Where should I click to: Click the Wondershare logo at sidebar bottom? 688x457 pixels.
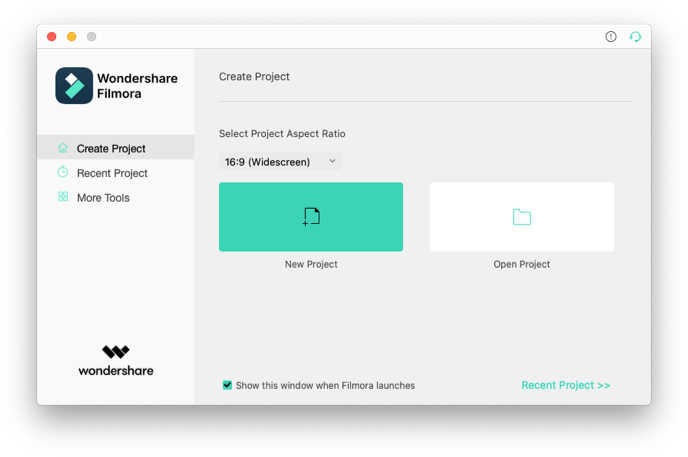point(116,361)
